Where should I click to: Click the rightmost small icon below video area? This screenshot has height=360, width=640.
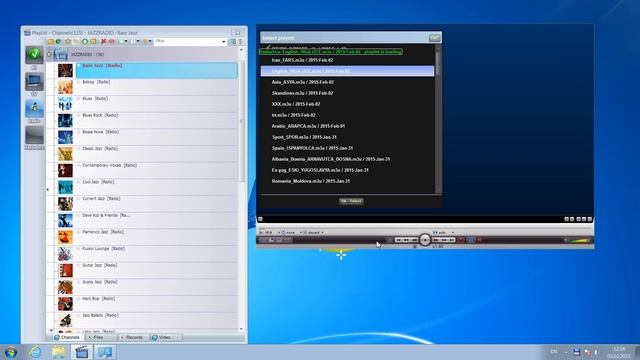(589, 219)
